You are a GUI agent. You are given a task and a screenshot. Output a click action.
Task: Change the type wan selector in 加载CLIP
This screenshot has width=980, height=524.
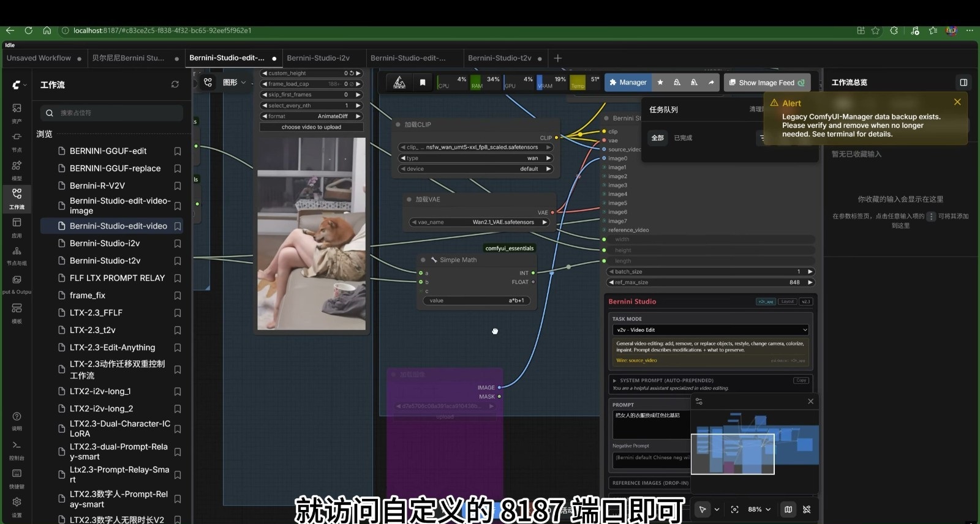pyautogui.click(x=475, y=158)
